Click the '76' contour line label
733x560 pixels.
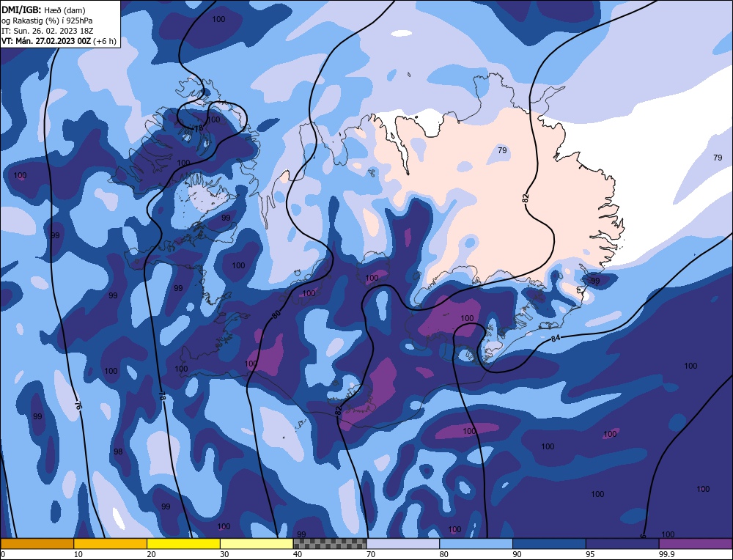tap(78, 405)
